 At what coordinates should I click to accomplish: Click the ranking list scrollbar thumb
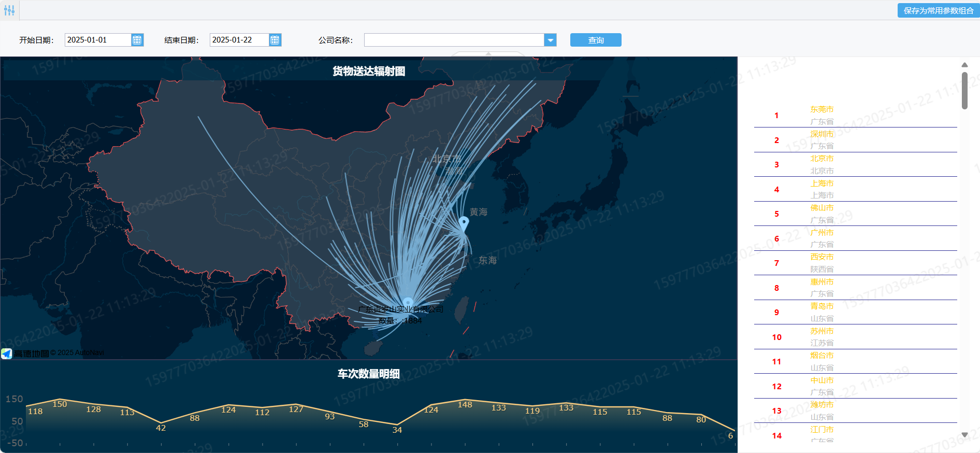point(964,91)
